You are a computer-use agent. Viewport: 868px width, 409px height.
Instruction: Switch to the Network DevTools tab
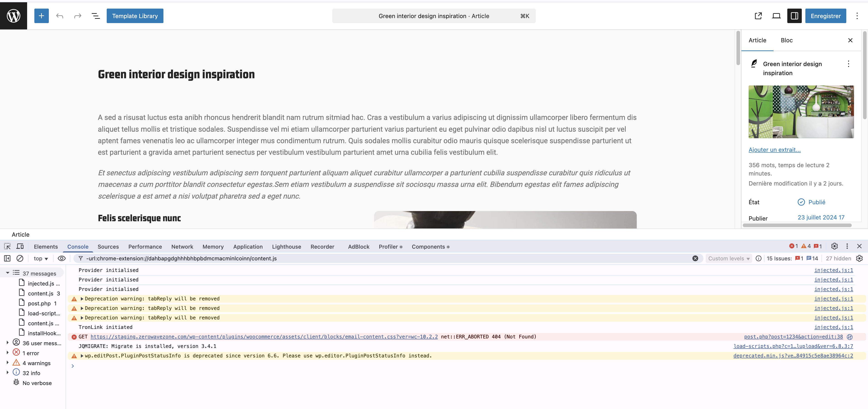point(182,247)
